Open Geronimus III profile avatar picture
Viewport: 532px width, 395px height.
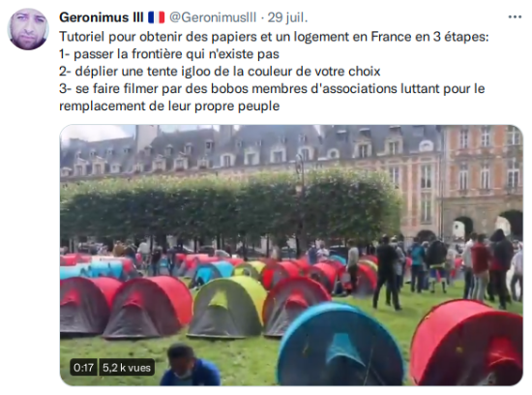[x=28, y=29]
